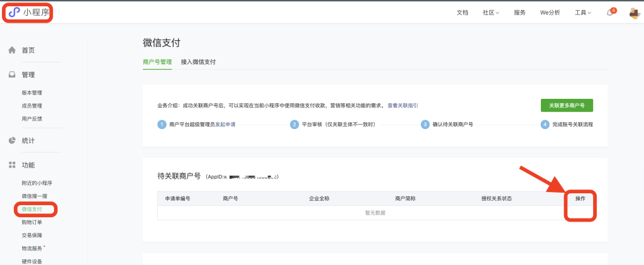Select 微信支付 in the sidebar
This screenshot has width=644, height=265.
32,209
